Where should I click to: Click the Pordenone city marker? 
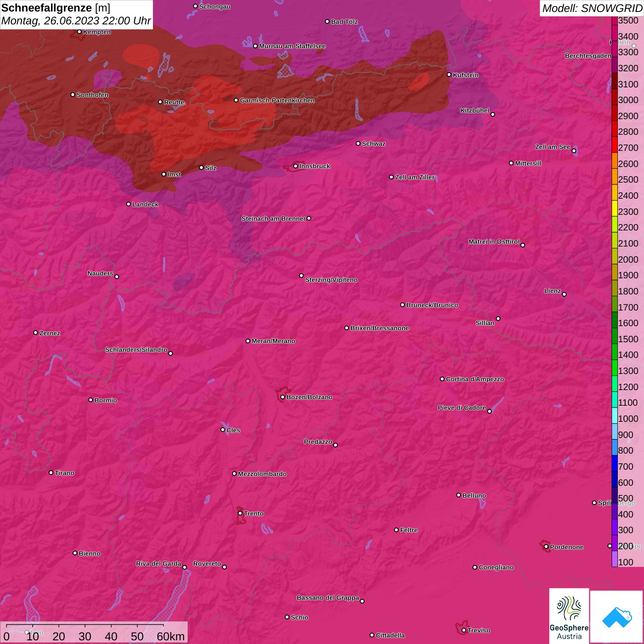[x=546, y=547]
